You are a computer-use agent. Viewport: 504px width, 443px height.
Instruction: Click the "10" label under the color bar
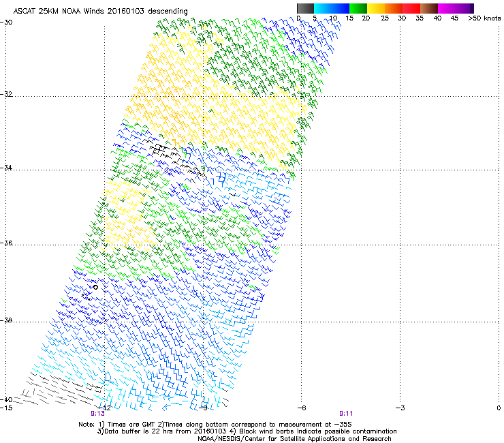tap(333, 18)
